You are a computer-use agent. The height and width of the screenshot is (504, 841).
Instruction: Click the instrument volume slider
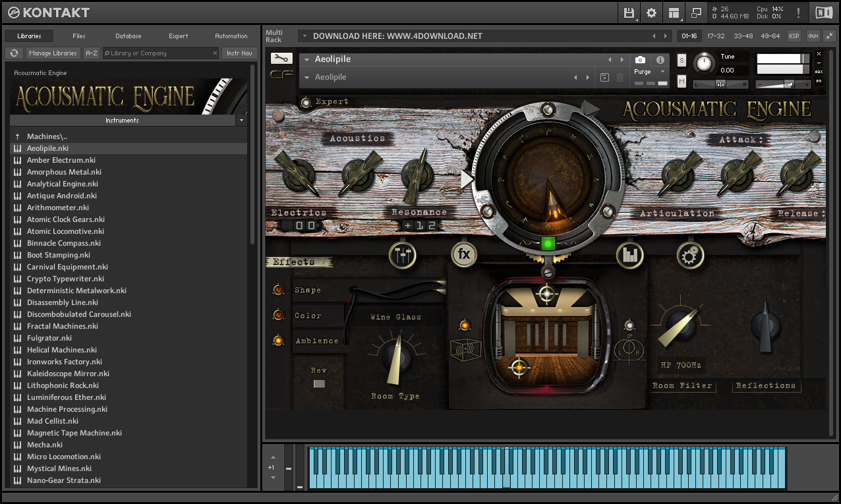pos(783,84)
